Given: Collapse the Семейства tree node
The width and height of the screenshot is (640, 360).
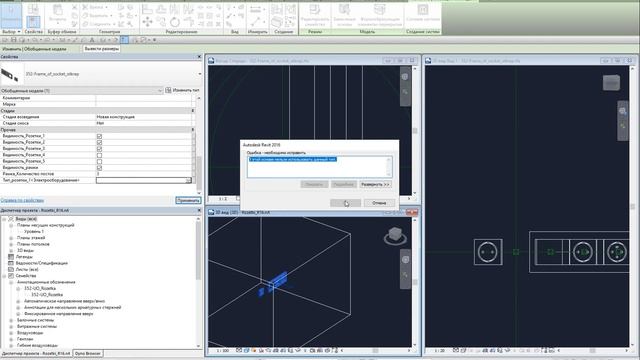Looking at the screenshot, I should click(x=4, y=276).
